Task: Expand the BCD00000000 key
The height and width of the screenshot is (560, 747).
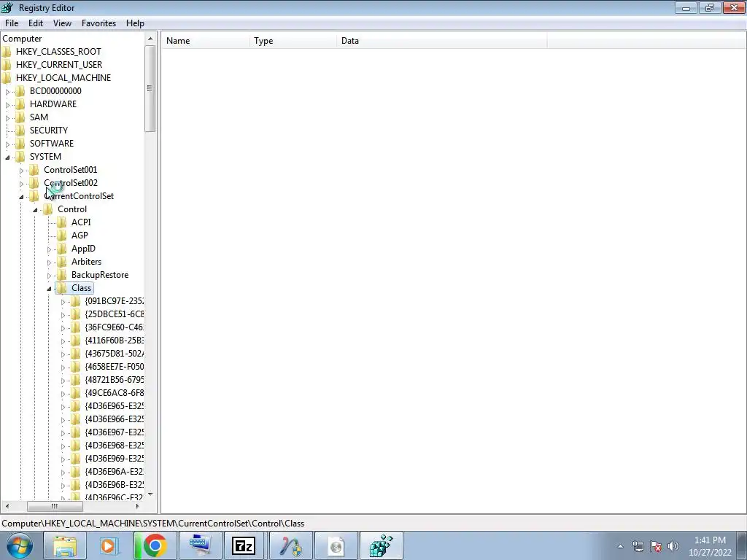Action: 7,91
